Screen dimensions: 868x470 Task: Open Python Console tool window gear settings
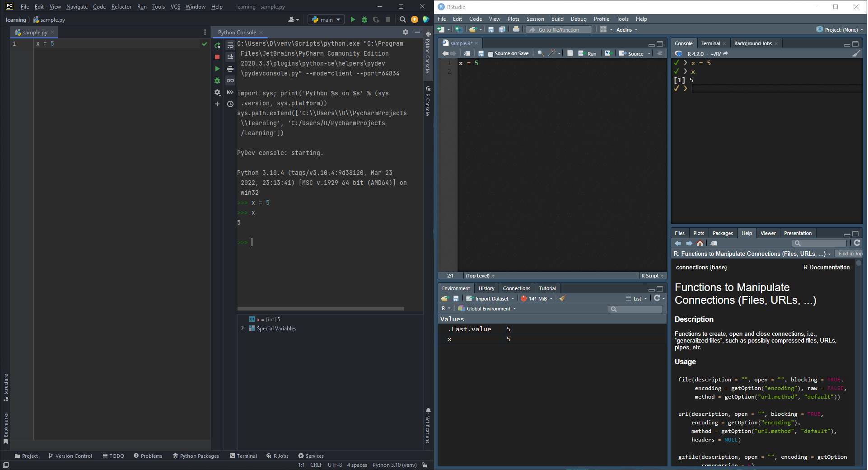(406, 32)
